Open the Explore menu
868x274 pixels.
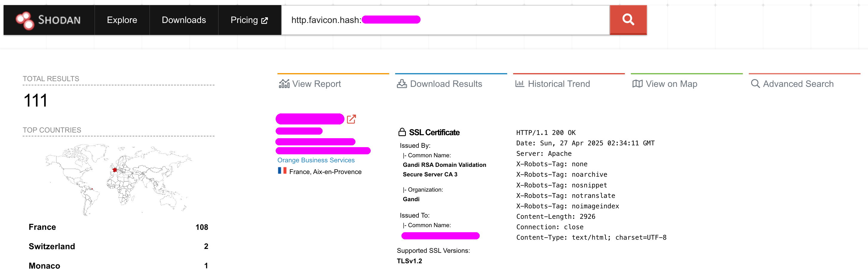point(122,20)
